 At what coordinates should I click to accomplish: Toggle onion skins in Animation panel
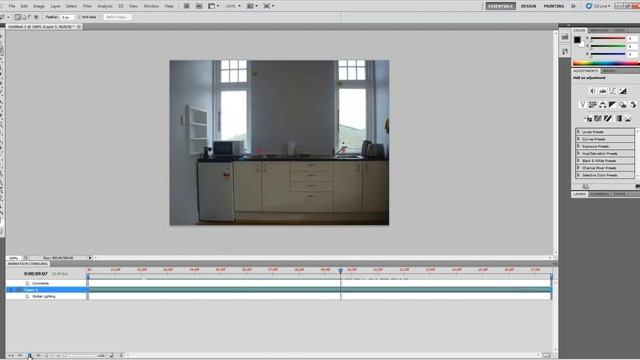111,356
